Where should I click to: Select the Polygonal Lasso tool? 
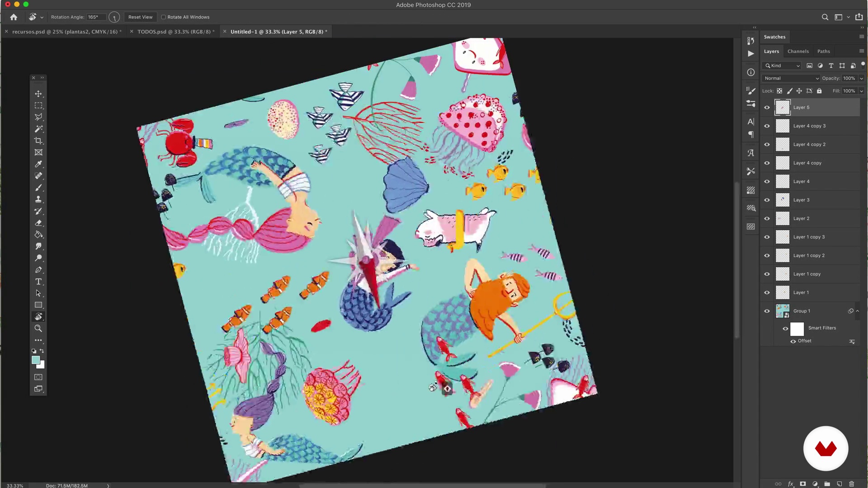tap(38, 117)
